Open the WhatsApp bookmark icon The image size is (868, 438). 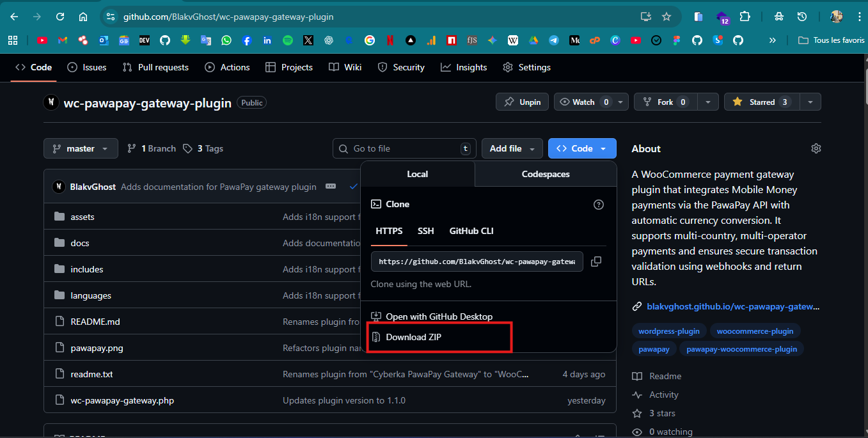click(226, 40)
